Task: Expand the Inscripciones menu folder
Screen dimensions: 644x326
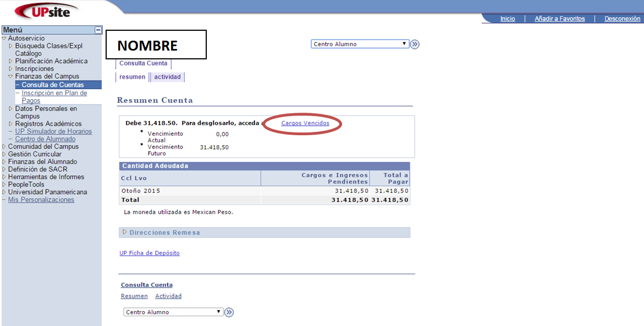Action: (10, 69)
